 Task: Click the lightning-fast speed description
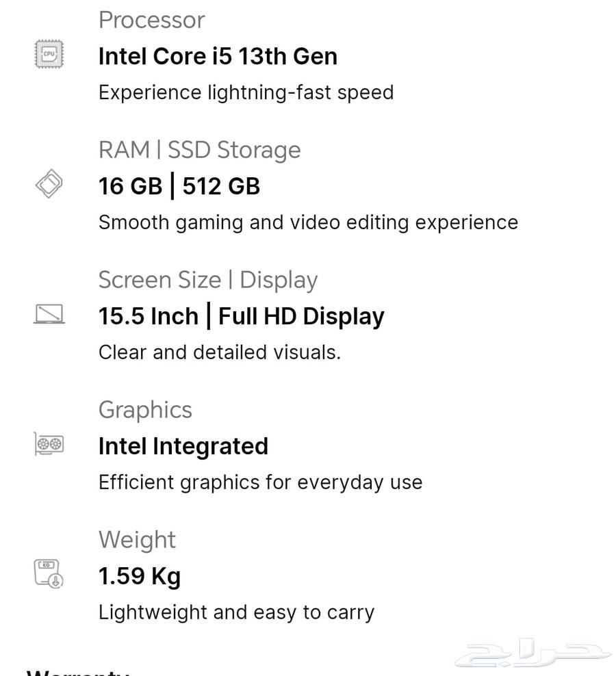tap(246, 92)
